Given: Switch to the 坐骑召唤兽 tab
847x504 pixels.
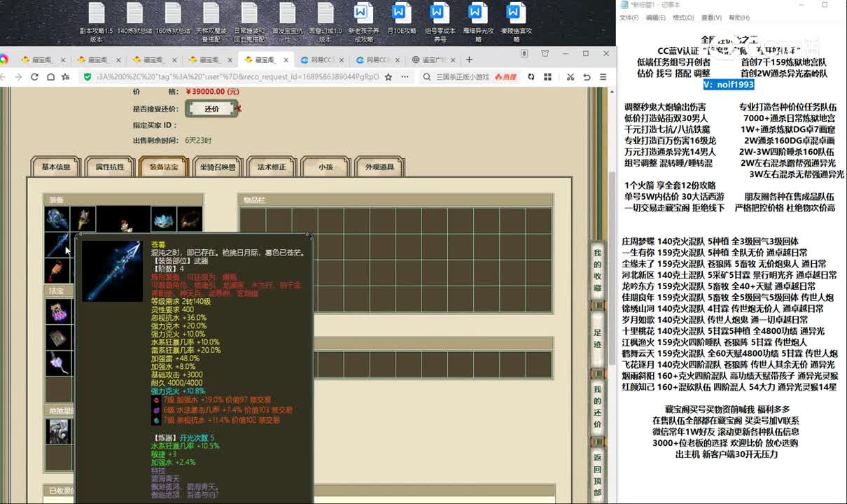Looking at the screenshot, I should [x=218, y=167].
